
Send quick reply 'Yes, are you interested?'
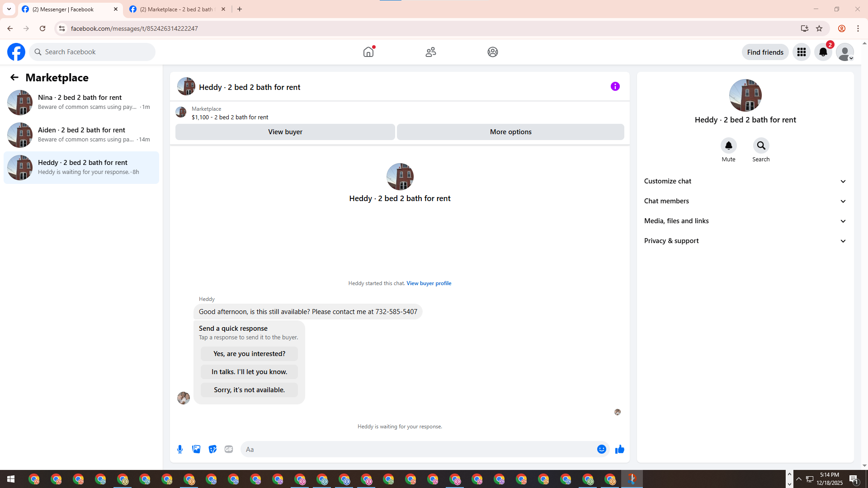point(250,354)
